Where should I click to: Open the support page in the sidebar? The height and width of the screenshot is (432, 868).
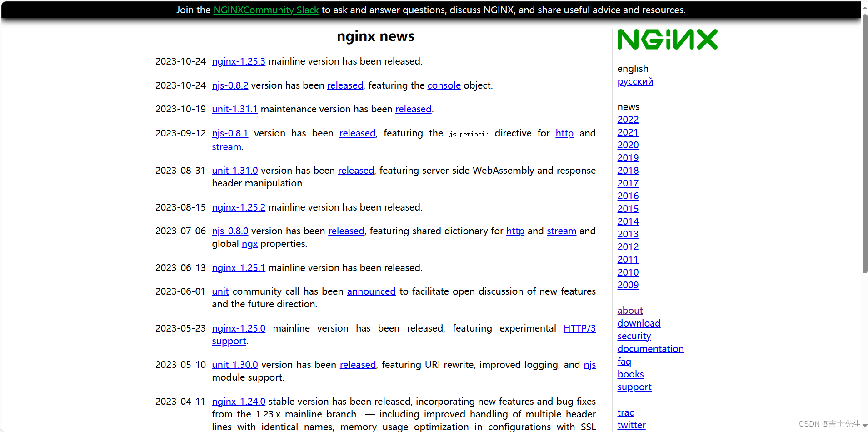(x=634, y=387)
